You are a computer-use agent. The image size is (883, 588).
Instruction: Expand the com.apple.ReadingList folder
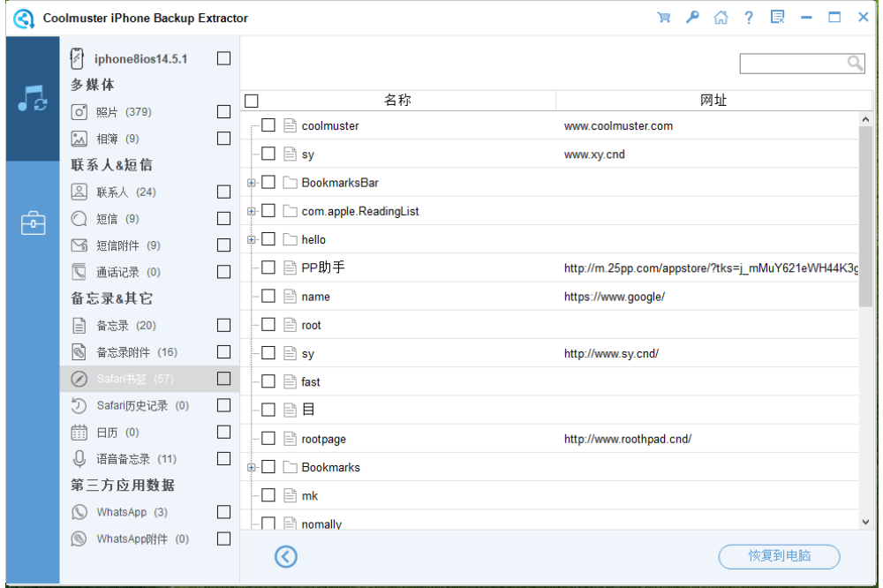coord(252,211)
